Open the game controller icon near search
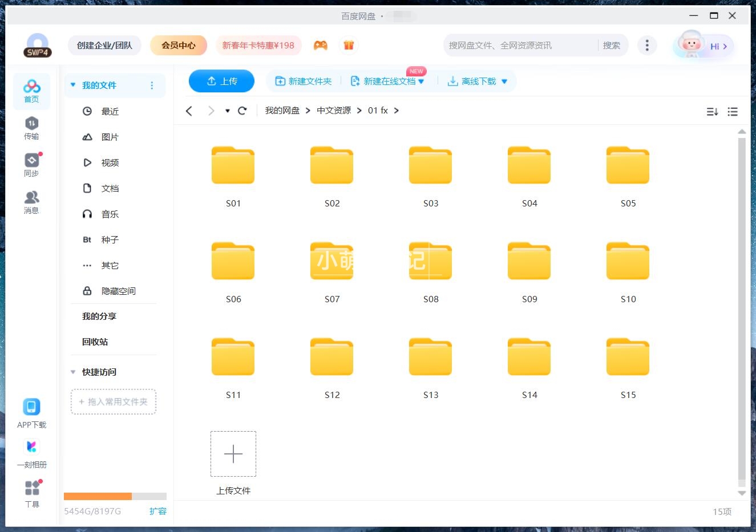This screenshot has height=532, width=756. pos(320,44)
